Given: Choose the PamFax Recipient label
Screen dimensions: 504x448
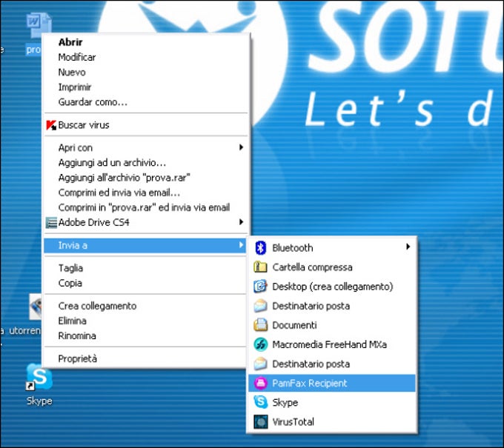Looking at the screenshot, I should coord(310,383).
